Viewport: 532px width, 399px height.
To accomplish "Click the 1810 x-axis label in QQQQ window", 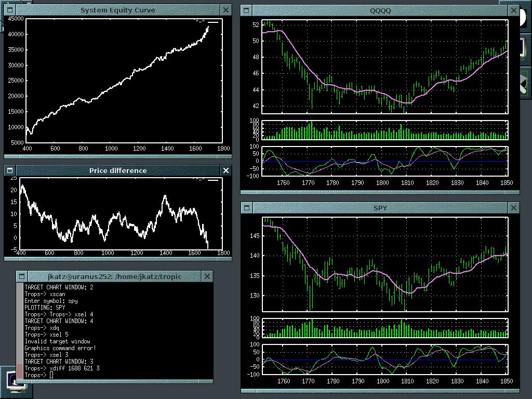I will click(x=407, y=183).
